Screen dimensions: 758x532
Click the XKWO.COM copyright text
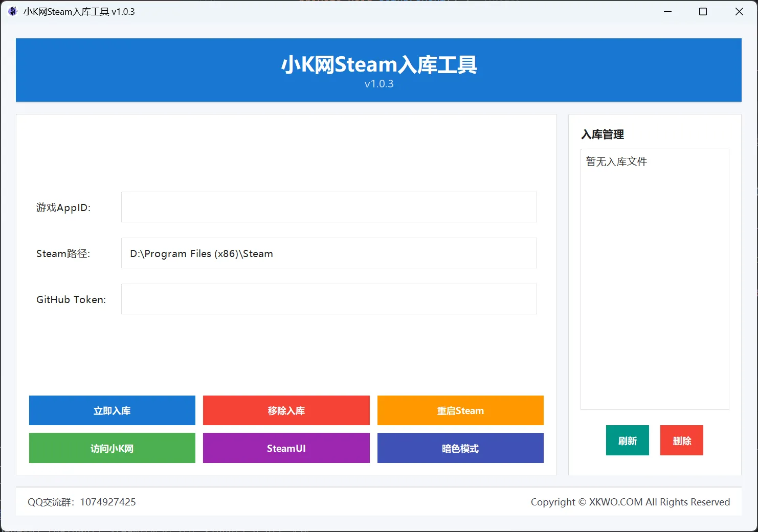(631, 502)
